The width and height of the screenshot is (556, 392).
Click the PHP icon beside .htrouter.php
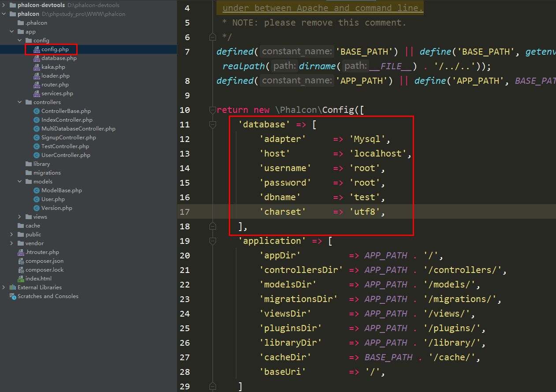(x=21, y=252)
